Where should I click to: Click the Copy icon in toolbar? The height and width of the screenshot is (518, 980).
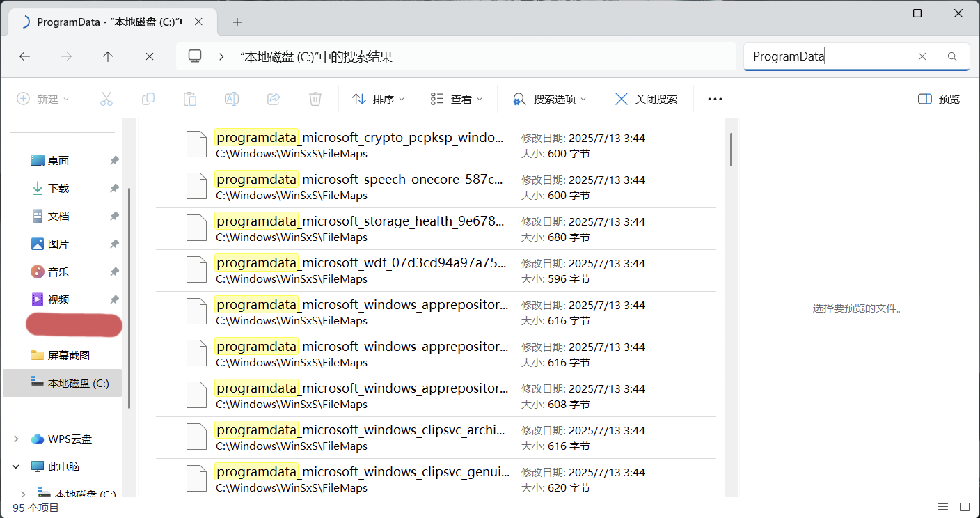point(148,99)
